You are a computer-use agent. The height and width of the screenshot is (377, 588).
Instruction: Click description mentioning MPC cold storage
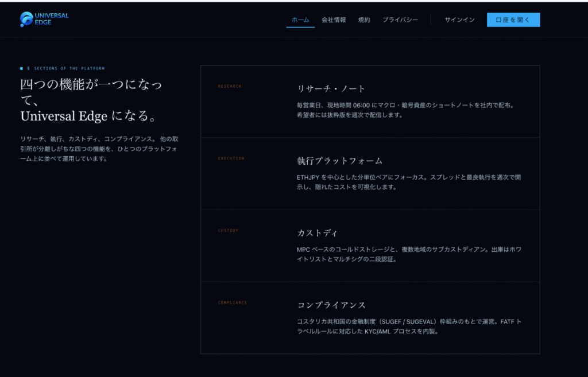409,254
